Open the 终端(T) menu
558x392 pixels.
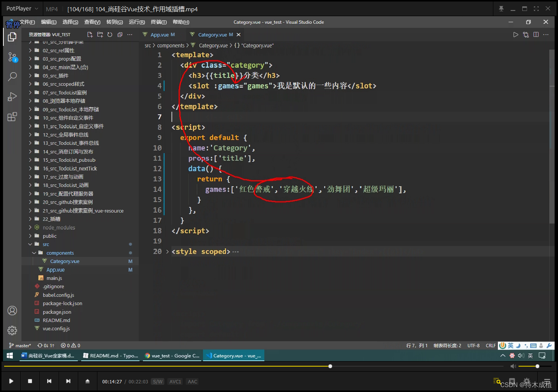point(159,22)
